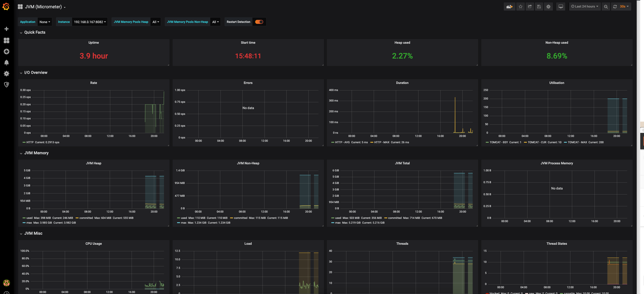
Task: Select the Last 24 hours time range
Action: point(584,6)
